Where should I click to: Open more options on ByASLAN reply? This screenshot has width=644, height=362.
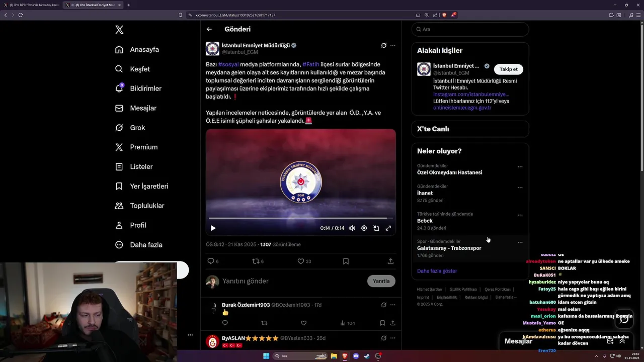(x=393, y=338)
